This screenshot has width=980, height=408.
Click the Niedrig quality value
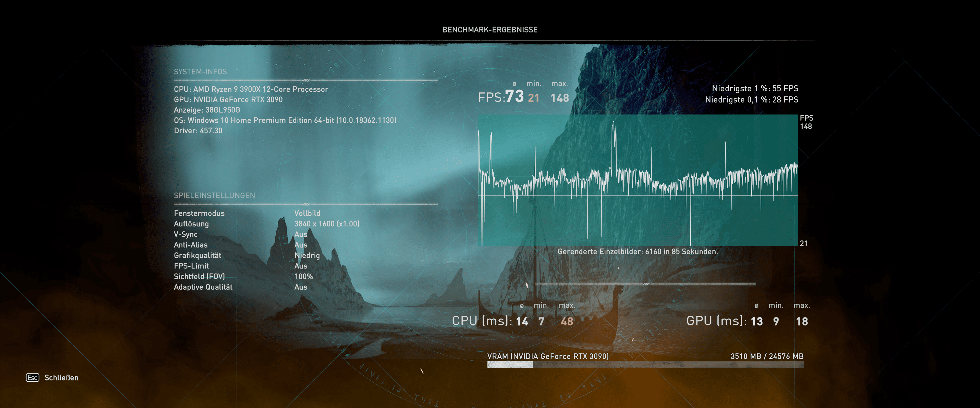point(307,256)
